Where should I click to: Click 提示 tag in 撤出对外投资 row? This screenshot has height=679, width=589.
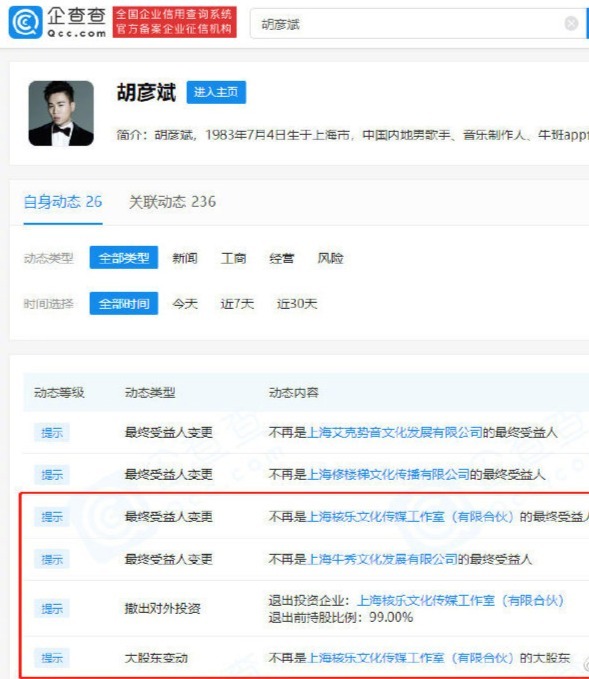point(52,609)
